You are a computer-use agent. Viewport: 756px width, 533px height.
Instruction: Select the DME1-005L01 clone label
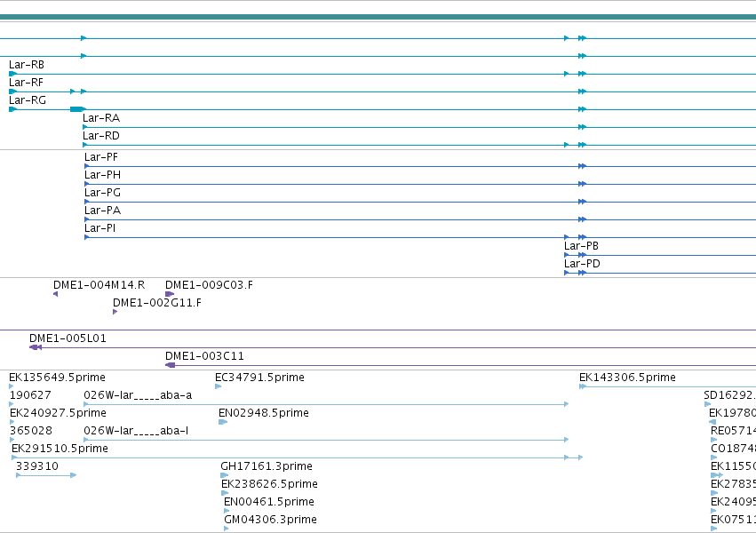tap(68, 338)
